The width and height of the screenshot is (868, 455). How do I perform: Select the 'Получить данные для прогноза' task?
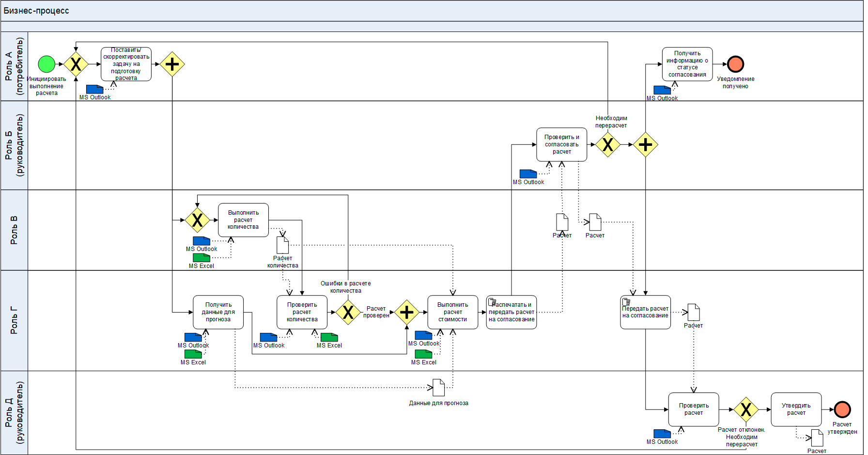(218, 312)
